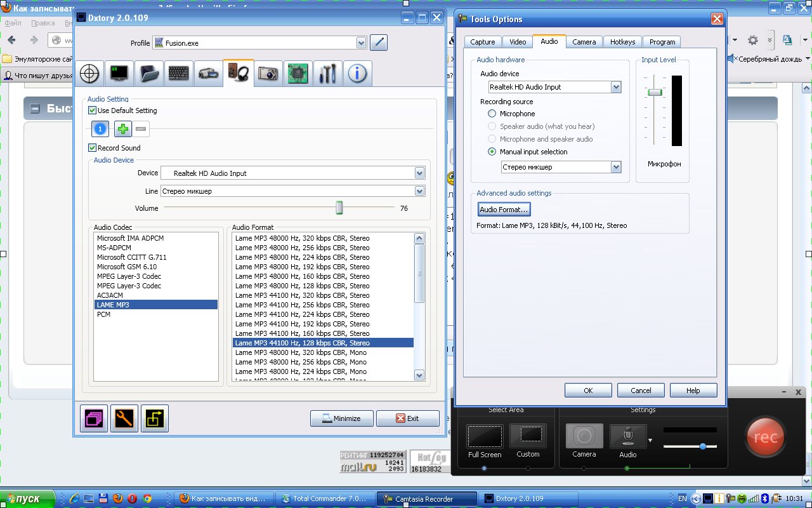This screenshot has width=812, height=508.
Task: Select LAME MP3 codec
Action: [155, 305]
